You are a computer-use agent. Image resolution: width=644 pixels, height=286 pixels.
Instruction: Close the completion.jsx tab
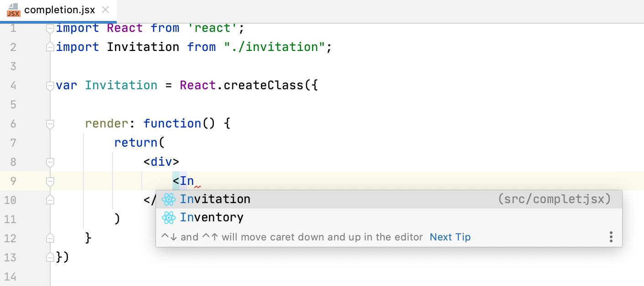(105, 9)
